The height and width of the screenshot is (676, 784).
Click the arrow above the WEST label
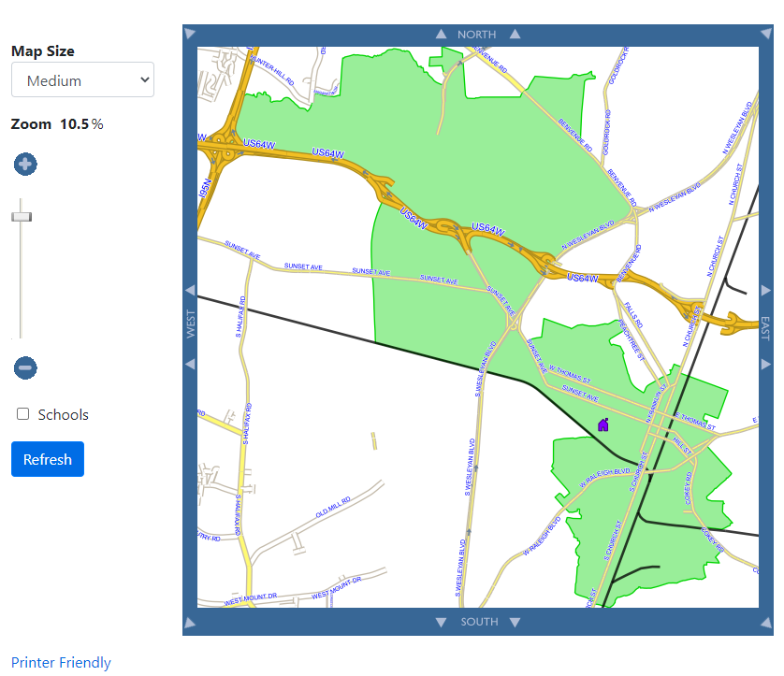tap(190, 290)
